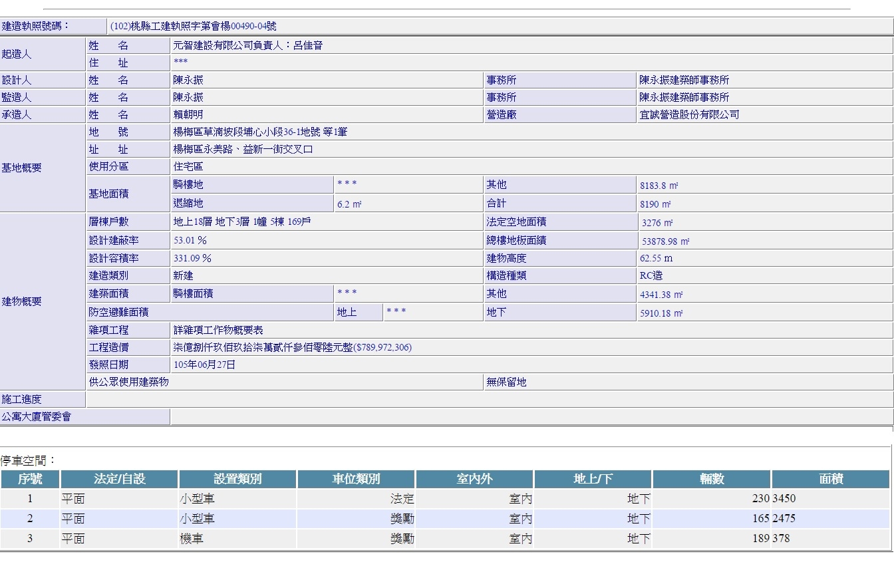This screenshot has width=894, height=588.
Task: Select the total 8190 ㎡ value
Action: (x=655, y=204)
